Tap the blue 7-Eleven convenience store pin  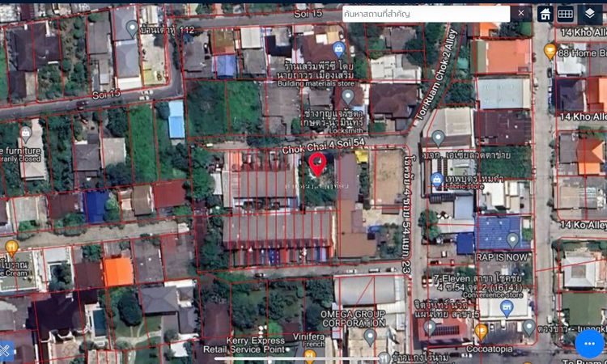(x=507, y=309)
